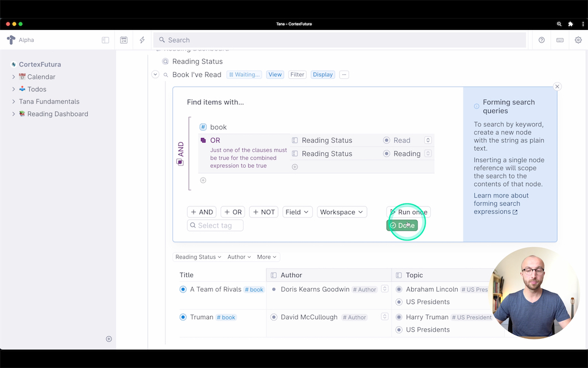Click the #book tag on Truman
The image size is (588, 368).
tap(226, 317)
